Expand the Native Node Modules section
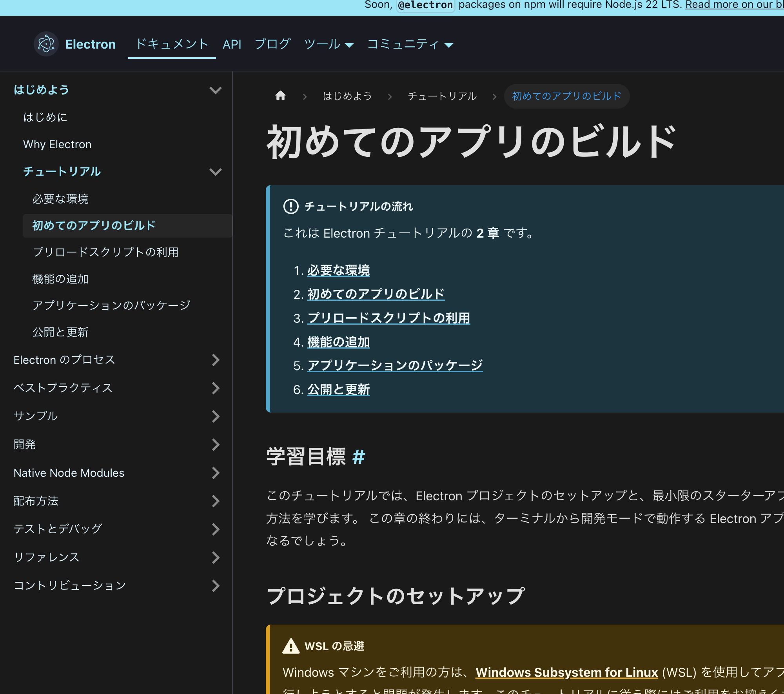Viewport: 784px width, 694px height. 215,473
